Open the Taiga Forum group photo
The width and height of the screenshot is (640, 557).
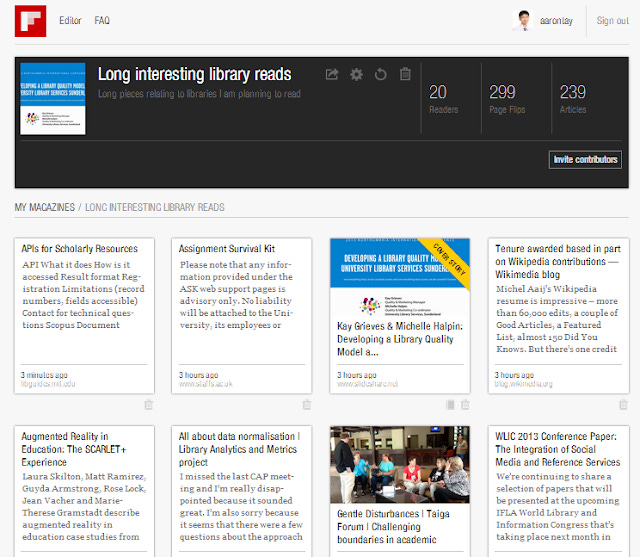(x=400, y=464)
